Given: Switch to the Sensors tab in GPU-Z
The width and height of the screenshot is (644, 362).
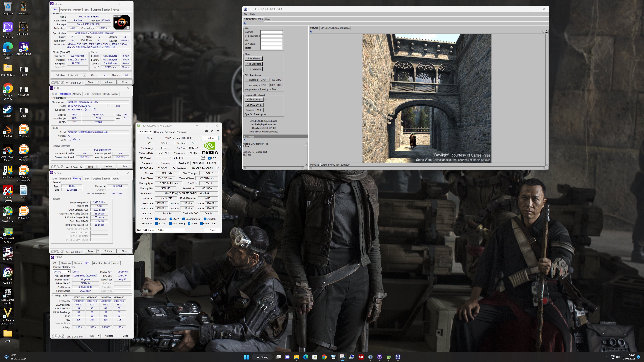Looking at the screenshot, I should (x=158, y=132).
